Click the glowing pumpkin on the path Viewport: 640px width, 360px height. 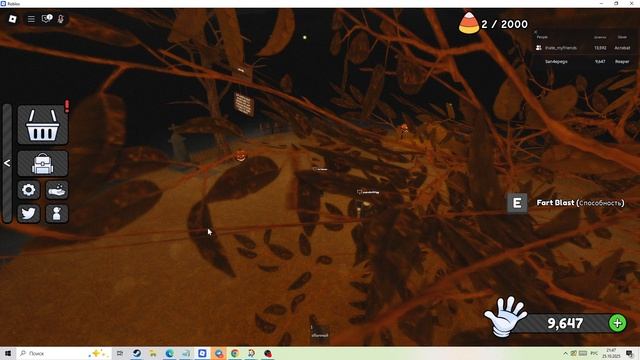[240, 156]
